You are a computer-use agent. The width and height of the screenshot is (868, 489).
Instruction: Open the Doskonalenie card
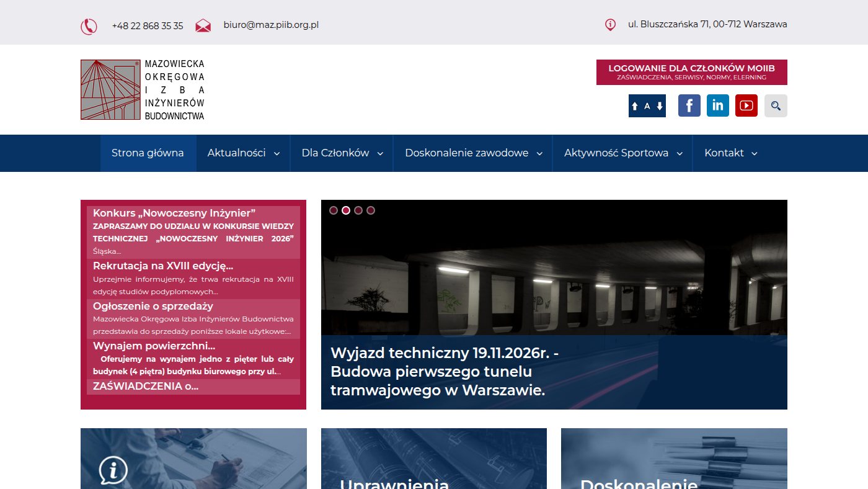(674, 459)
